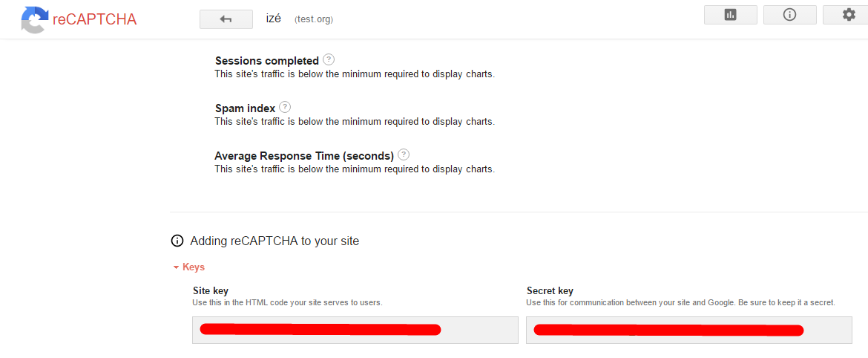The height and width of the screenshot is (358, 868).
Task: Click the Secret key field
Action: click(x=688, y=330)
